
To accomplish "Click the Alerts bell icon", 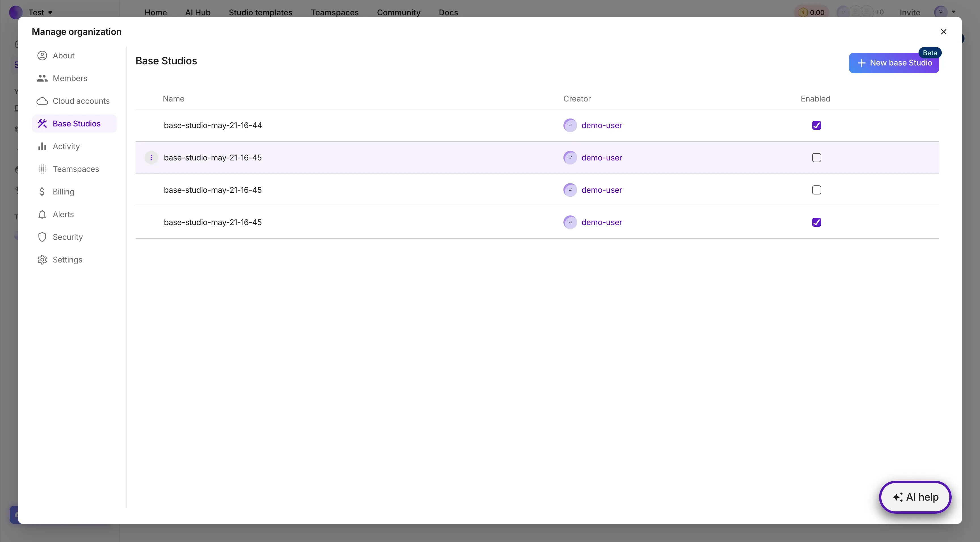I will (42, 215).
